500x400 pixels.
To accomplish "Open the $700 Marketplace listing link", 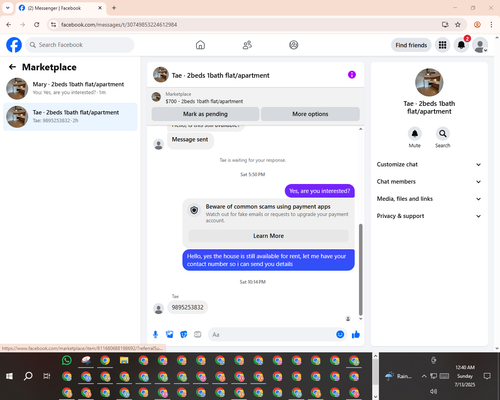I will click(204, 101).
